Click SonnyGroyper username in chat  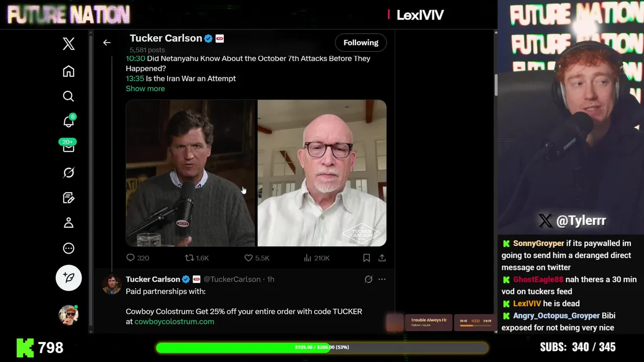pyautogui.click(x=538, y=243)
